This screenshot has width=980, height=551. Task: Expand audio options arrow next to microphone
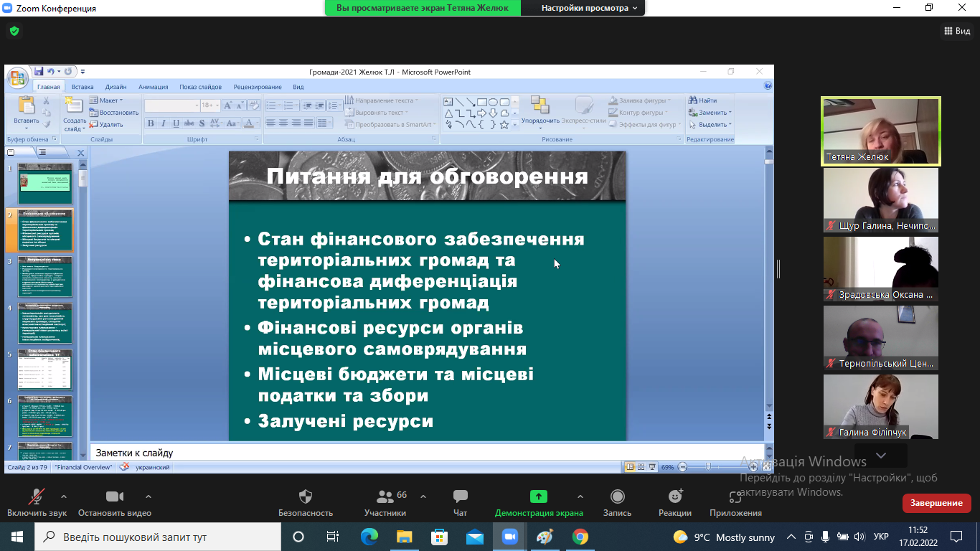point(64,496)
